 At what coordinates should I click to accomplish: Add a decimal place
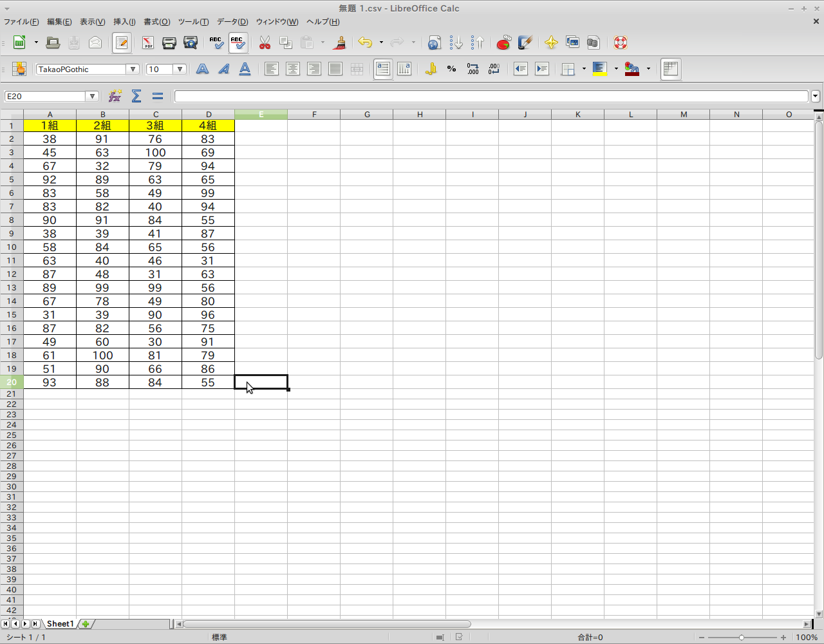point(473,69)
